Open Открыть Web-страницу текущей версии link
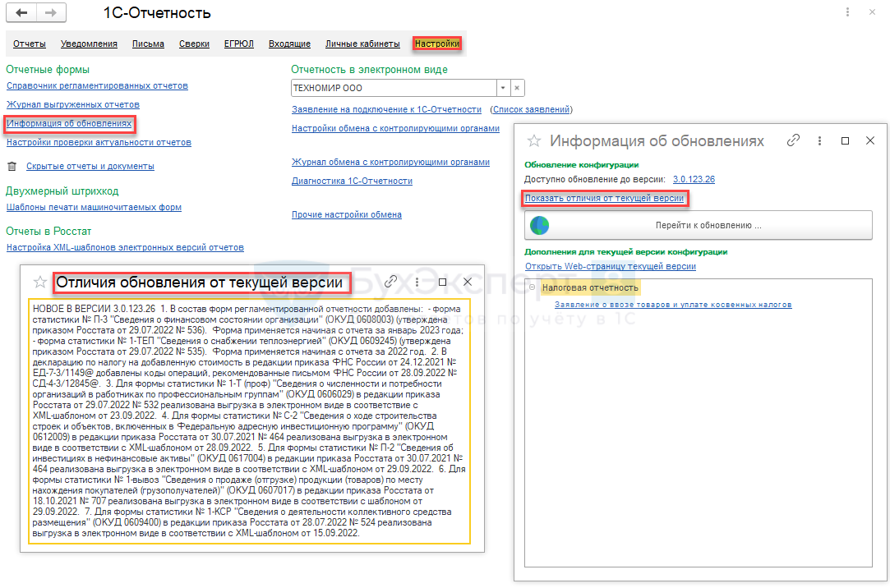 tap(610, 266)
